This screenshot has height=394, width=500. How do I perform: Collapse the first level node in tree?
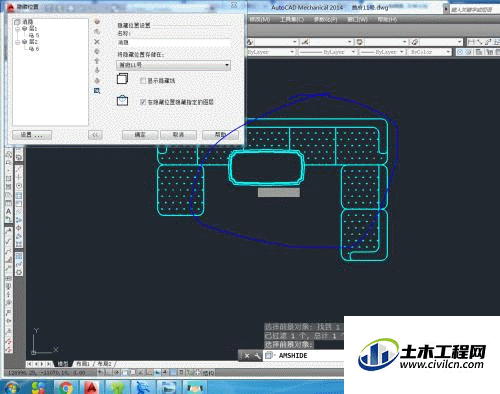click(x=17, y=29)
